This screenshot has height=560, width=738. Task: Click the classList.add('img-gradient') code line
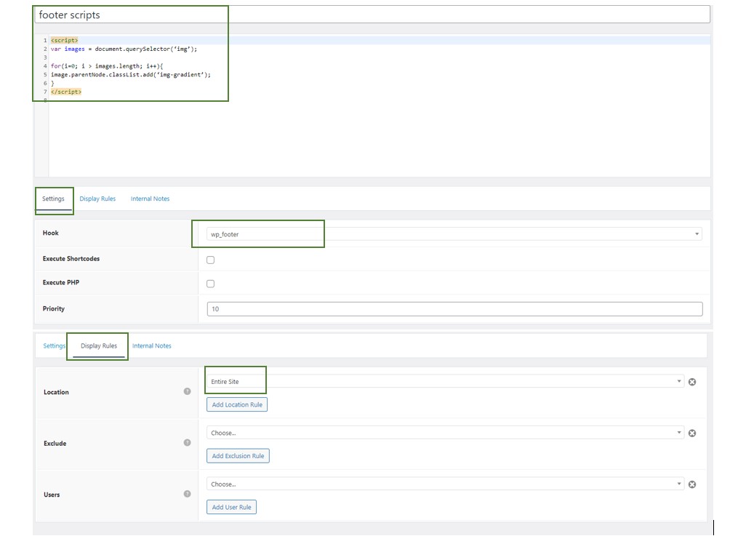[131, 75]
